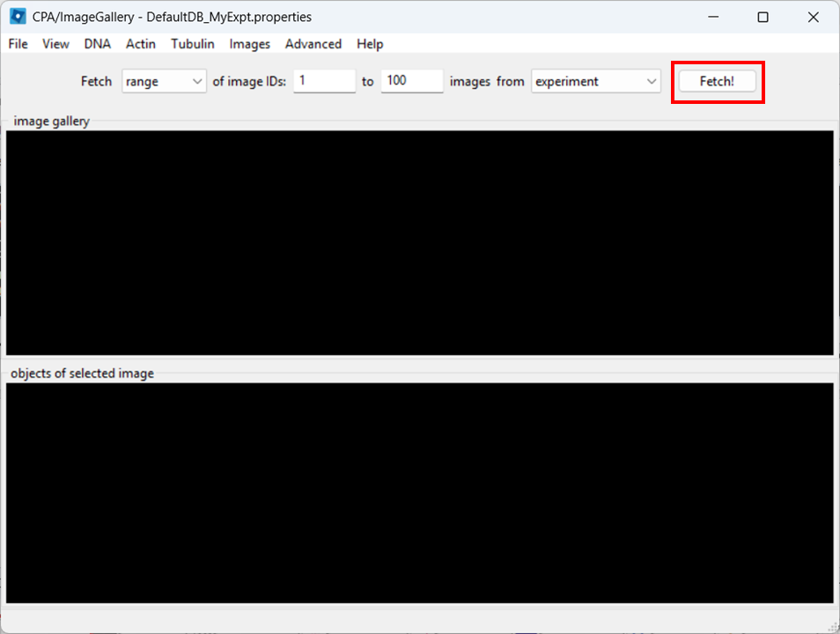Open the Images menu
Screen dimensions: 840x634
(249, 43)
